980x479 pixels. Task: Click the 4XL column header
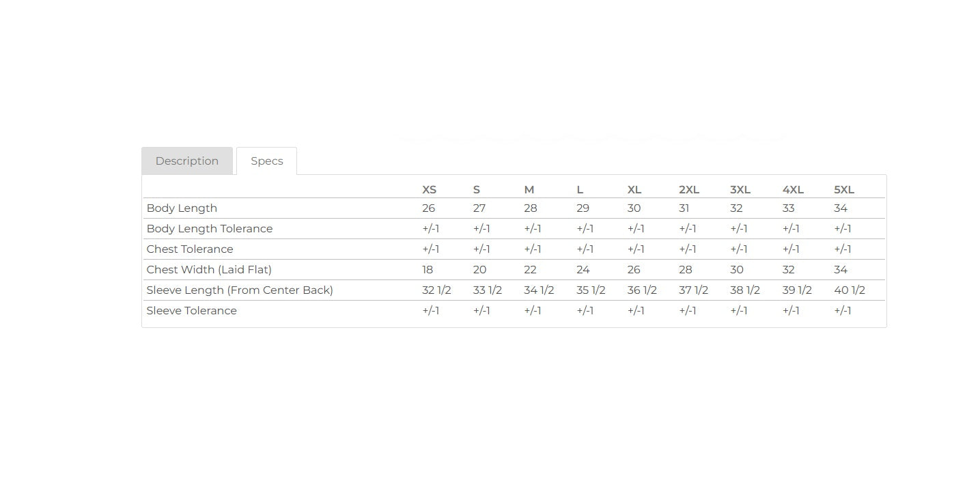pyautogui.click(x=793, y=190)
